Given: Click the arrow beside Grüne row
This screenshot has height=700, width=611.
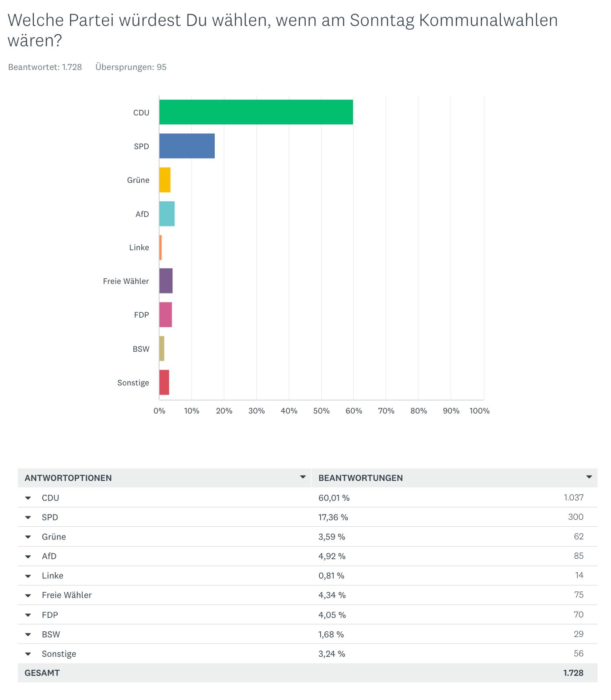Looking at the screenshot, I should (28, 537).
